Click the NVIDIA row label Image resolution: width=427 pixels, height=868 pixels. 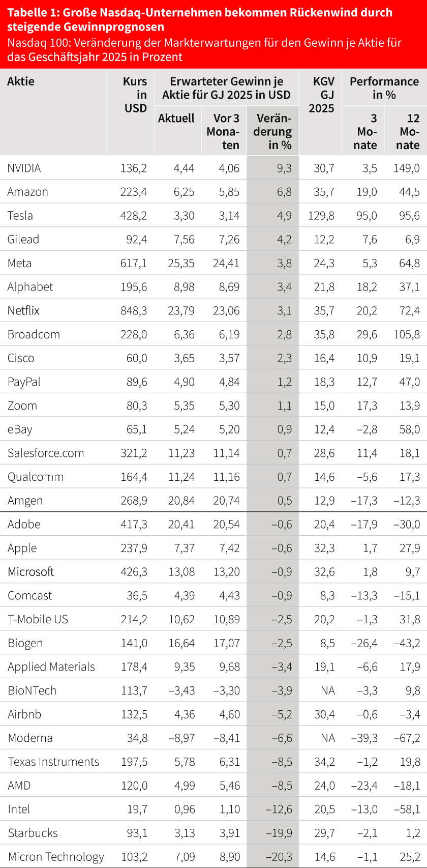[x=24, y=168]
